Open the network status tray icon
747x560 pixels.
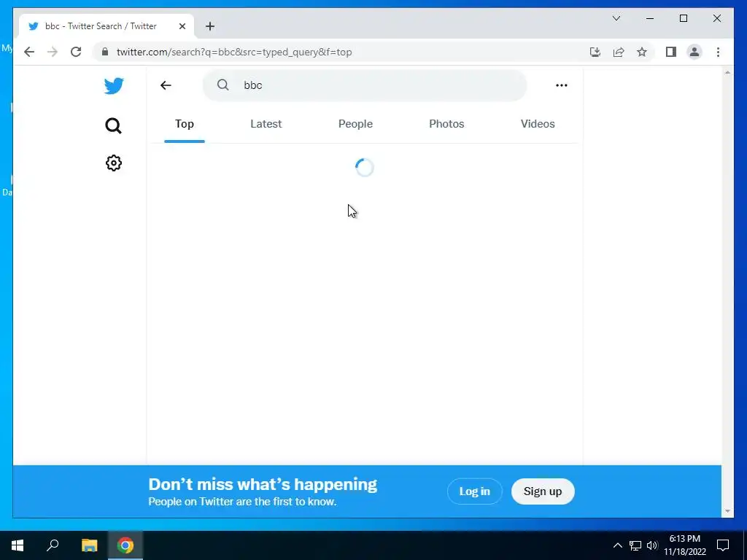coord(635,545)
